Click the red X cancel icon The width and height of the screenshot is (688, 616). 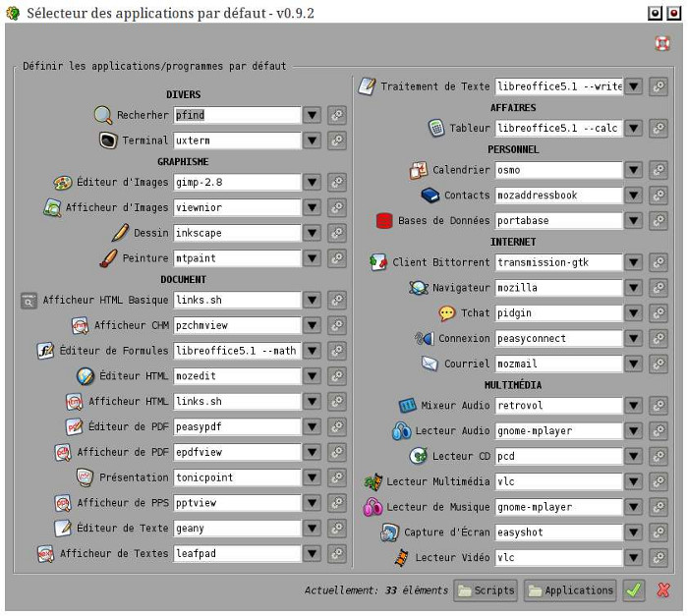pos(663,590)
